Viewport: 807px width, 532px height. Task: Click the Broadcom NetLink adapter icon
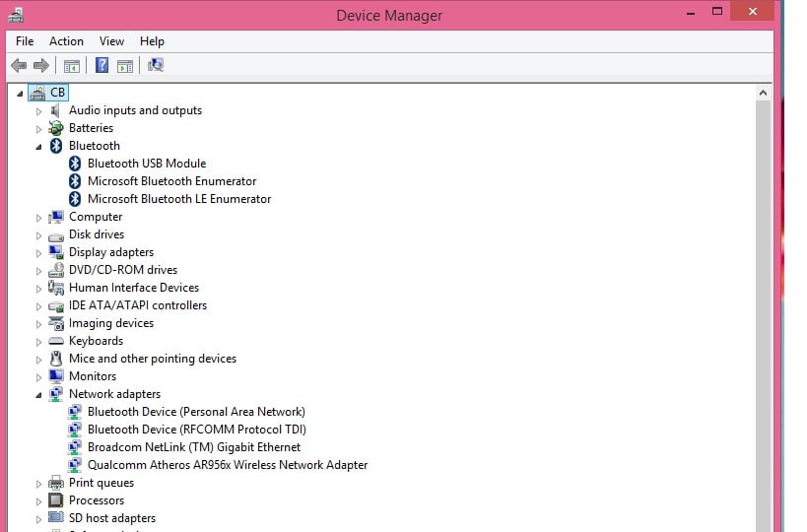point(75,447)
